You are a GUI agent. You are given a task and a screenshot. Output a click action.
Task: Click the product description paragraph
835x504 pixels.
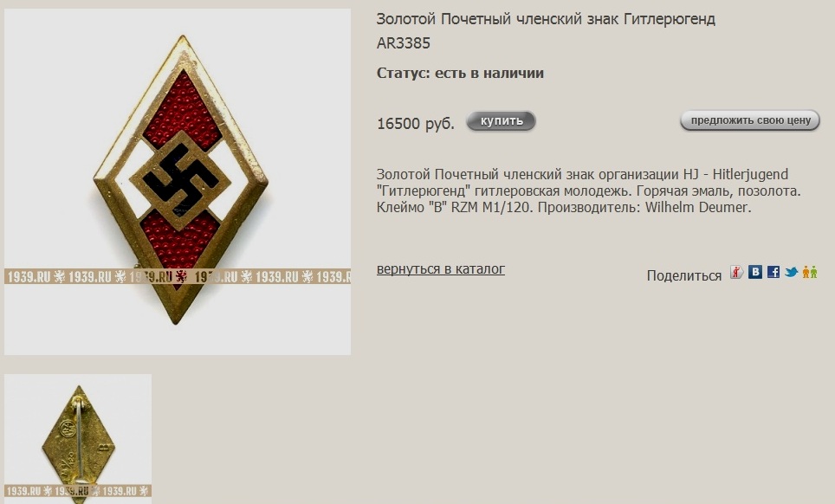588,191
